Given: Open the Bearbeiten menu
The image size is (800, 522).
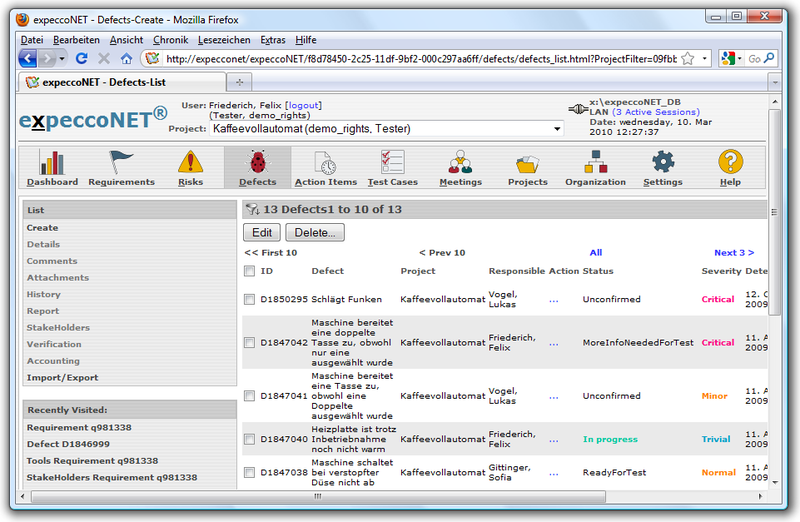Looking at the screenshot, I should point(77,40).
